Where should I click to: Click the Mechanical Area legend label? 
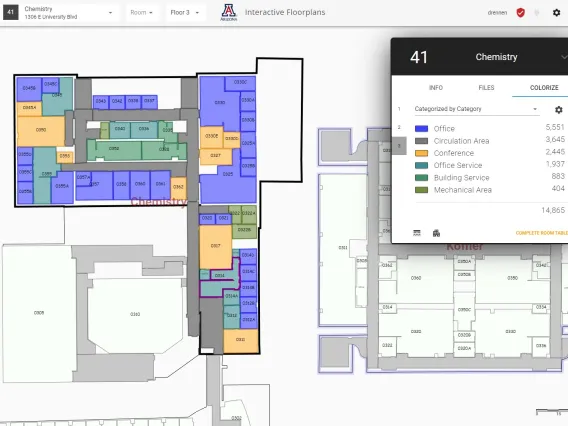coord(463,190)
